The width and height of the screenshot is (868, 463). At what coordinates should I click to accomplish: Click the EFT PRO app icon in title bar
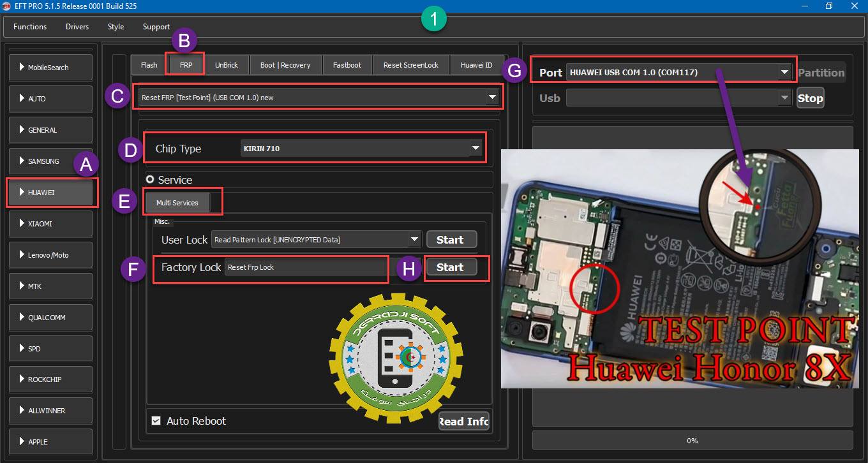point(8,6)
